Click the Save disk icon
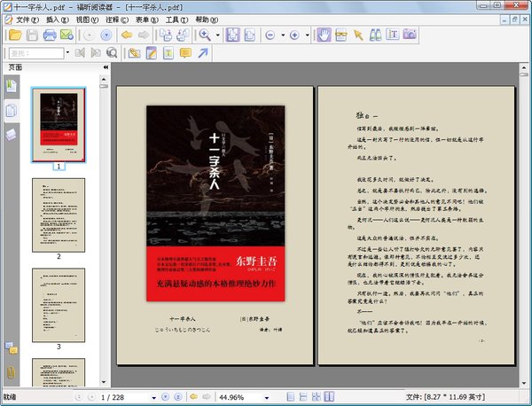 tap(32, 35)
